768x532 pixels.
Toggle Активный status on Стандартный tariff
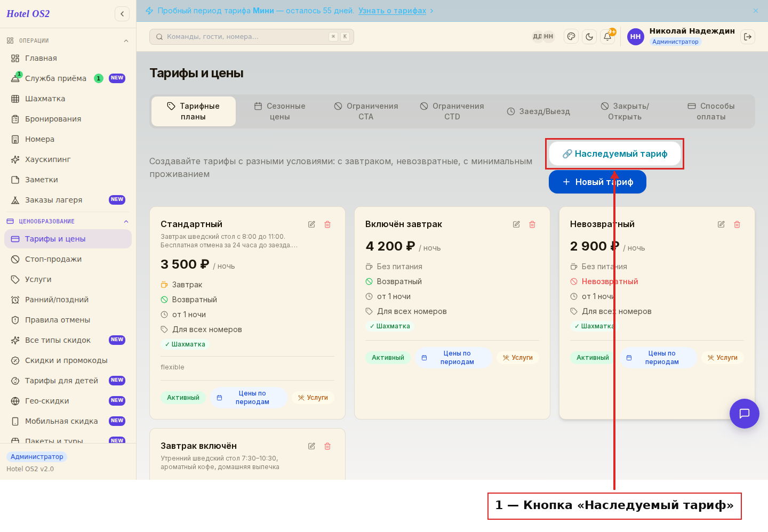click(183, 398)
